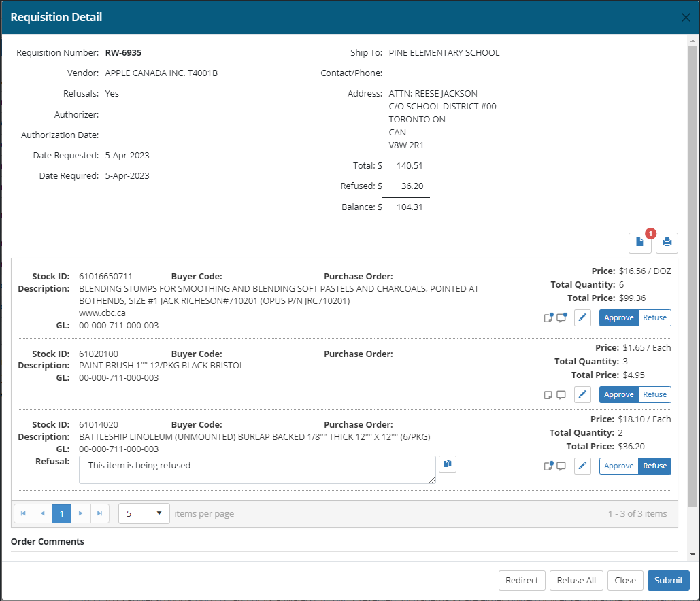Edit the Battleship Linoleum item with pencil icon
Screen dimensions: 700x601
[582, 466]
